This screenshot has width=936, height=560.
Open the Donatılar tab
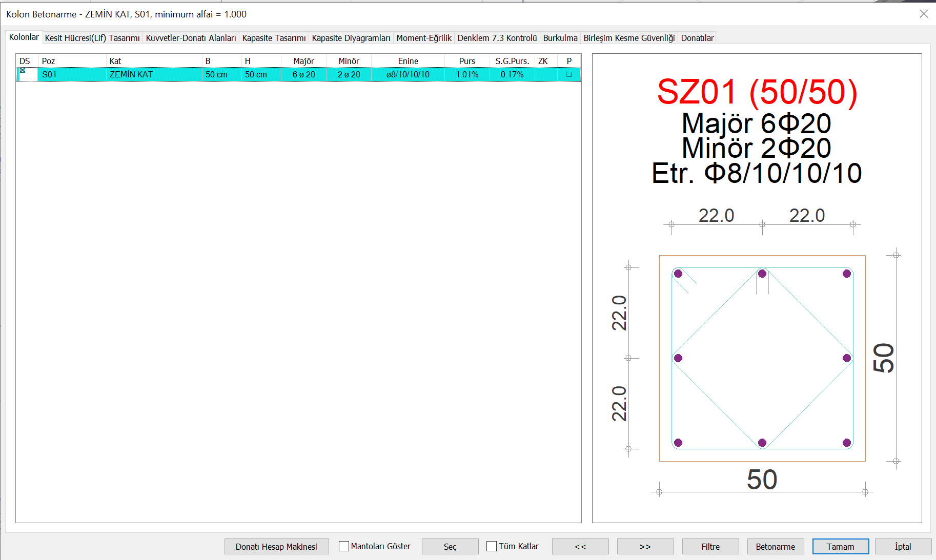tap(697, 38)
